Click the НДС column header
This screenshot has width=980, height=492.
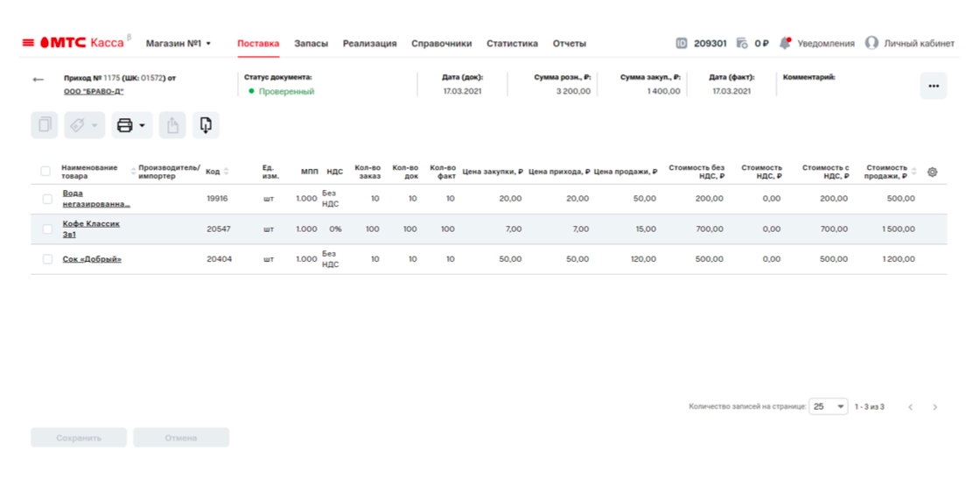(335, 172)
